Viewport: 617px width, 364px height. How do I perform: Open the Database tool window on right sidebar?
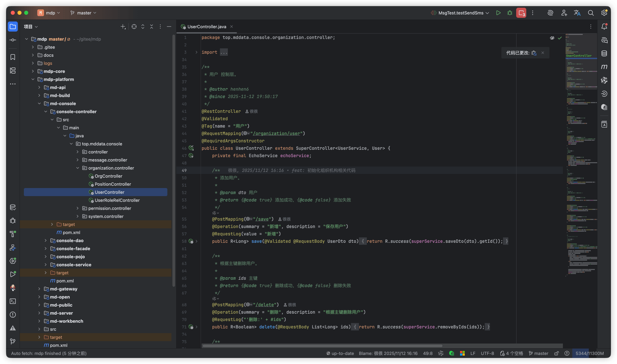pyautogui.click(x=604, y=53)
